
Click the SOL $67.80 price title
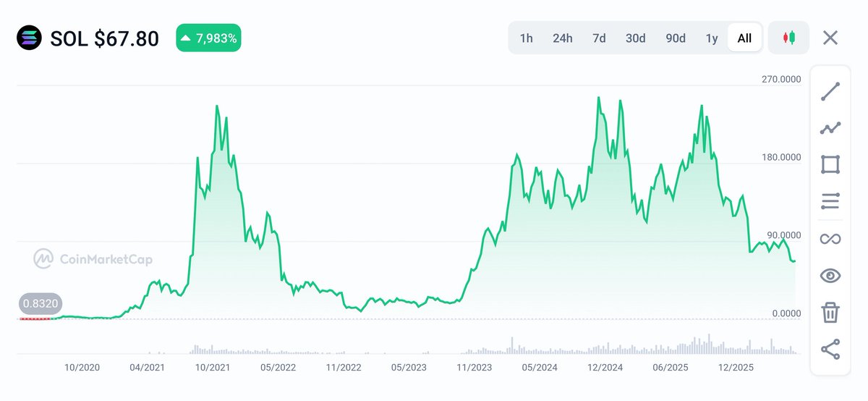click(104, 38)
